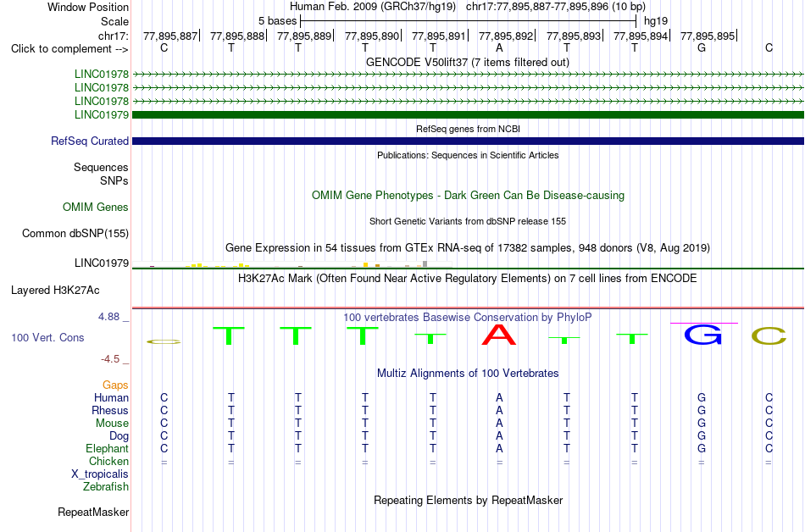Click the green LINC01979 label beside the solid bar
Viewport: 805px width, 532px height.
pyautogui.click(x=102, y=114)
